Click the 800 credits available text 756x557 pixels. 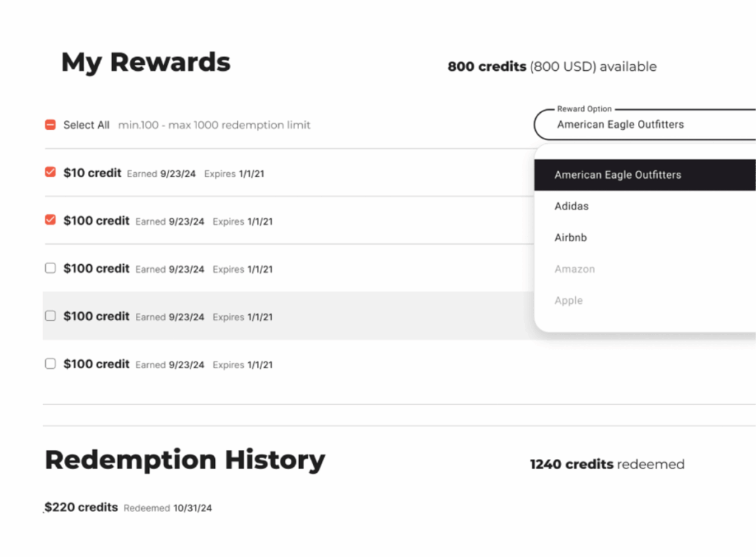551,66
